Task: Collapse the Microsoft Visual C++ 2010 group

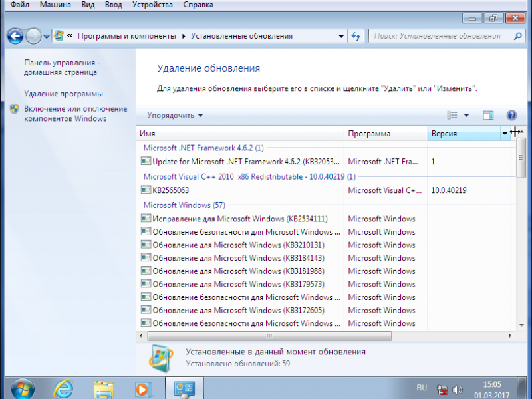Action: [x=249, y=177]
